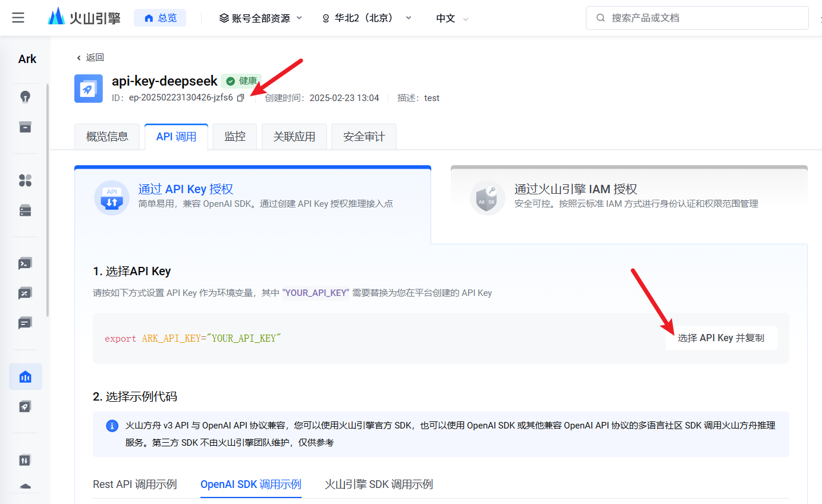This screenshot has height=504, width=822.
Task: Click the rocket icon in the left sidebar
Action: [x=25, y=406]
